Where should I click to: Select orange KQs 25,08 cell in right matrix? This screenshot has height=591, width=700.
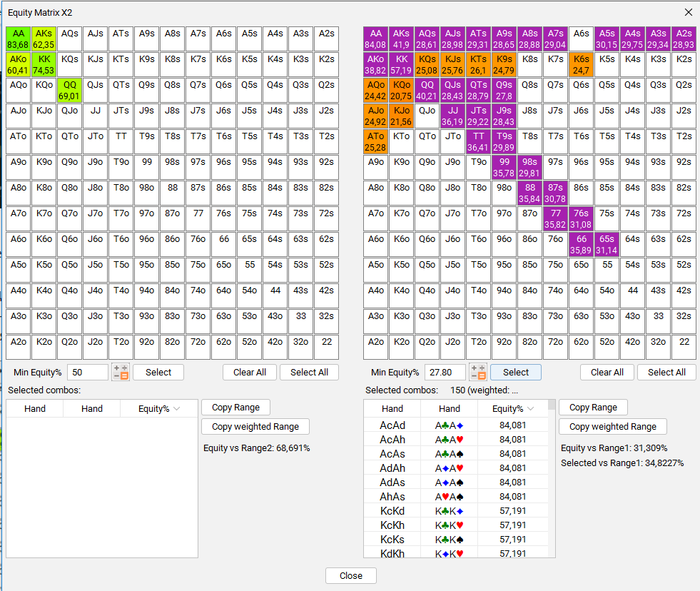(x=427, y=64)
